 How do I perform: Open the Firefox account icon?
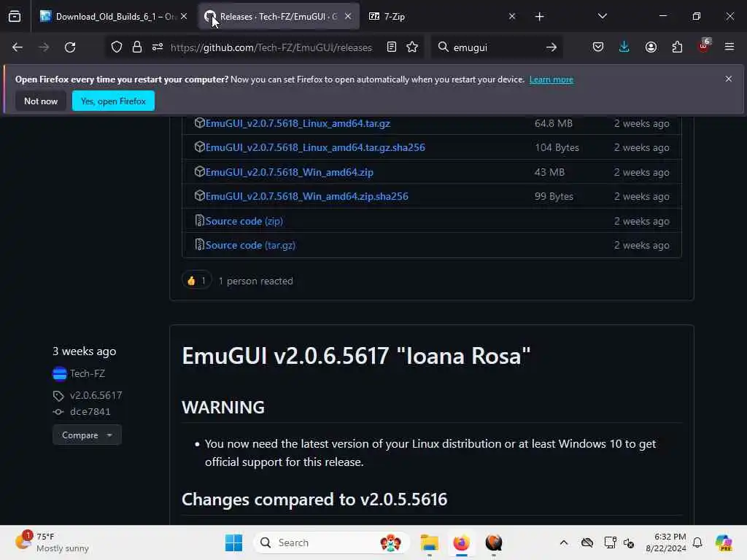(x=651, y=47)
